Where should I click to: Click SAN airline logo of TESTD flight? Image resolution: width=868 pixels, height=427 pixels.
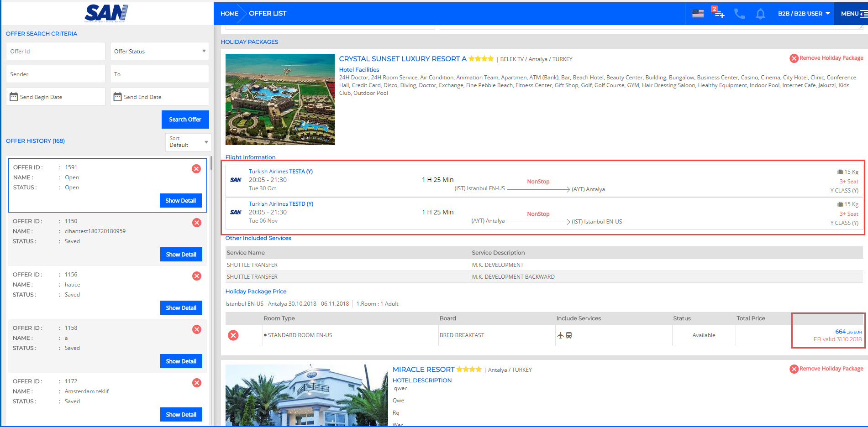pos(236,212)
